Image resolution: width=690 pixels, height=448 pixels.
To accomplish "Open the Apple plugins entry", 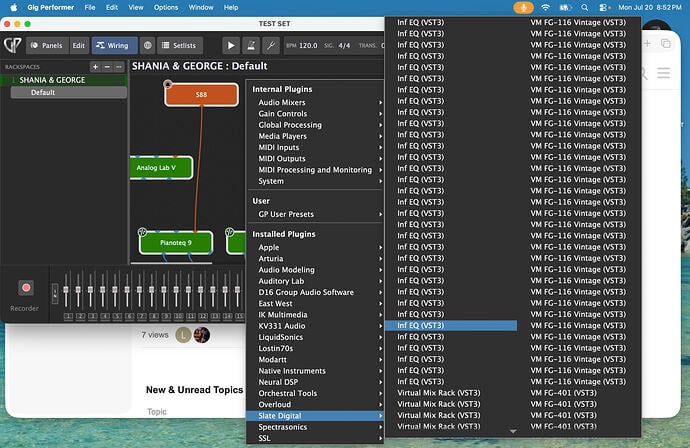I will [316, 248].
